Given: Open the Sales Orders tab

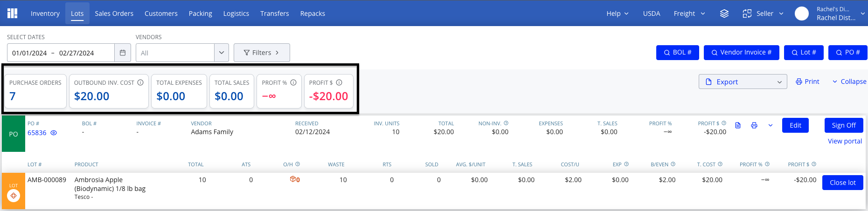Looking at the screenshot, I should (114, 14).
